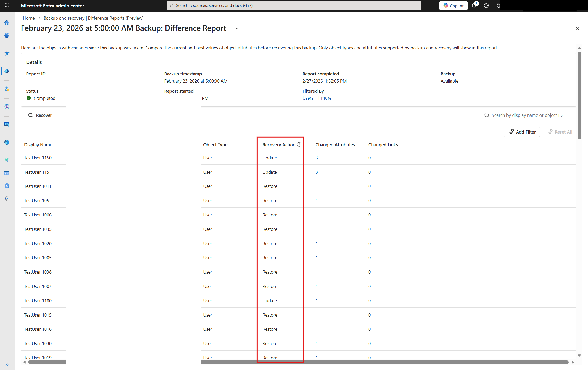Open the settings gear in the top bar
Viewport: 588px width, 370px height.
tap(487, 5)
